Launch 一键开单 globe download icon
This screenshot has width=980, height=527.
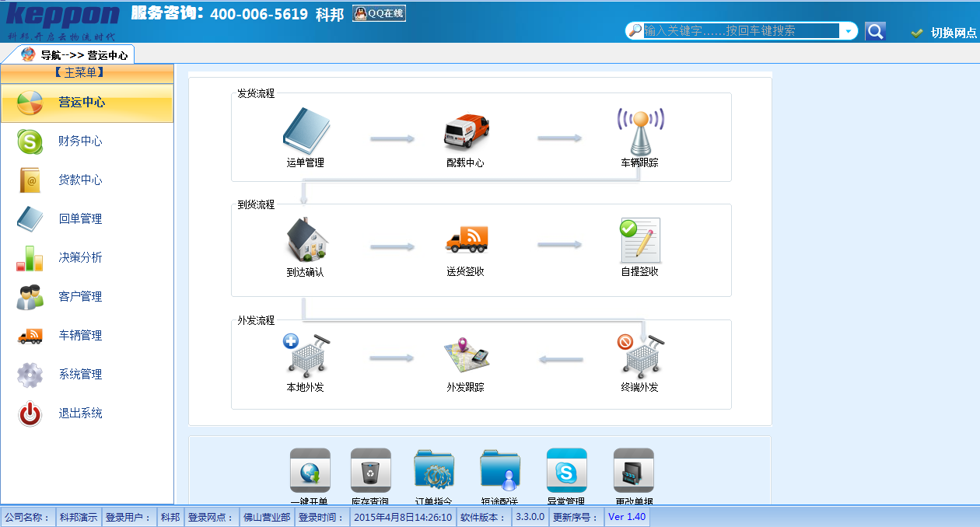click(310, 471)
